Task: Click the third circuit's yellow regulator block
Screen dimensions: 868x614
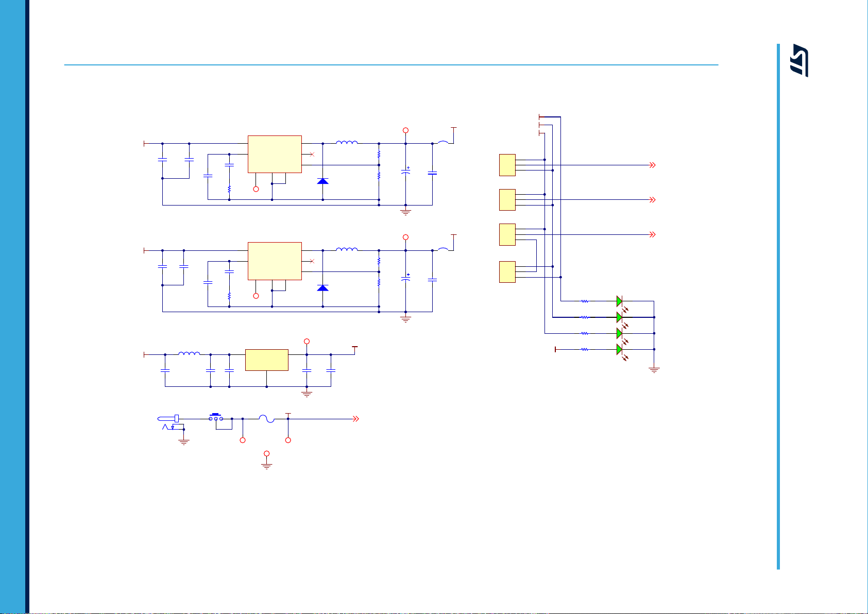Action: click(x=267, y=360)
